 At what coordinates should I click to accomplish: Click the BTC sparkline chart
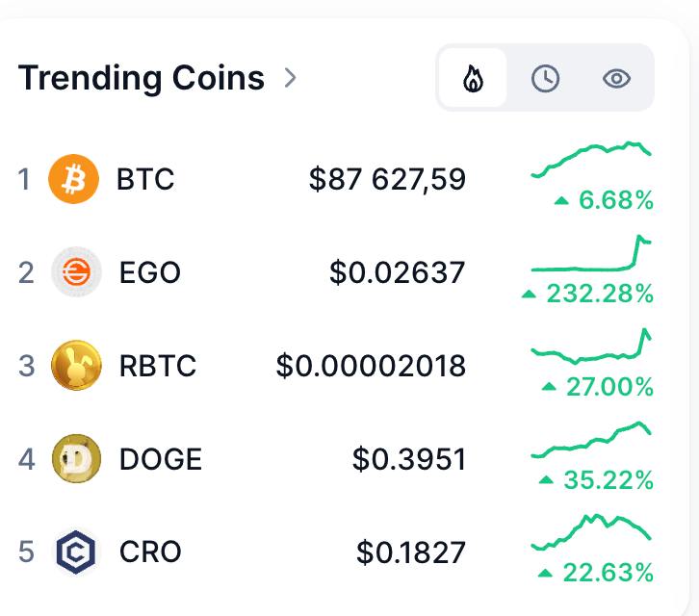pyautogui.click(x=591, y=160)
